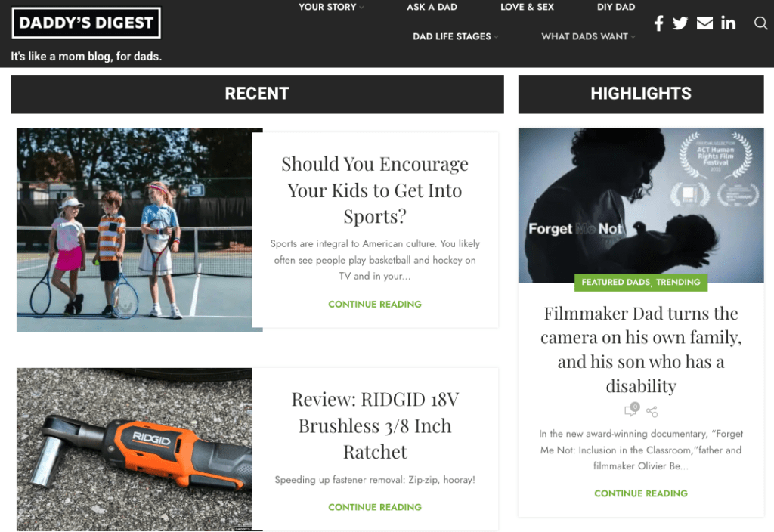
Task: Open Dad Life Stages menu item
Action: pyautogui.click(x=452, y=36)
